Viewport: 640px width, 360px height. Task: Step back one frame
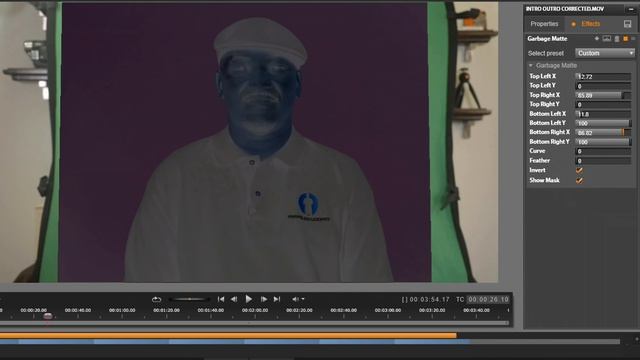point(234,299)
